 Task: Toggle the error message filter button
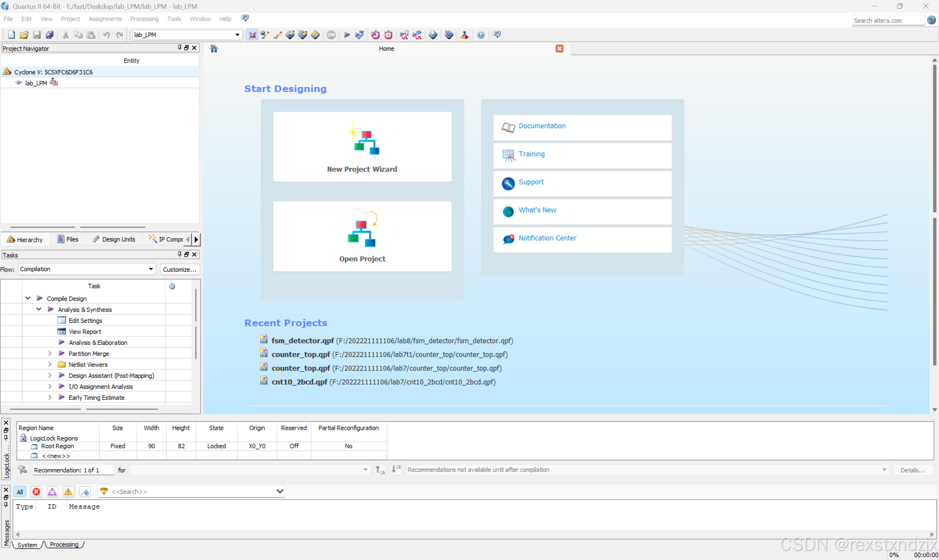36,492
